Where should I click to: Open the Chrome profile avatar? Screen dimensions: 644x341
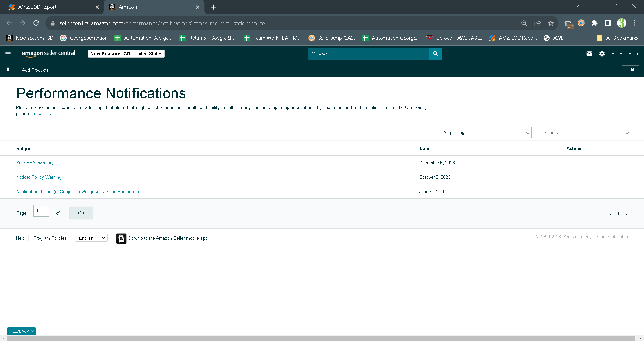tap(622, 23)
